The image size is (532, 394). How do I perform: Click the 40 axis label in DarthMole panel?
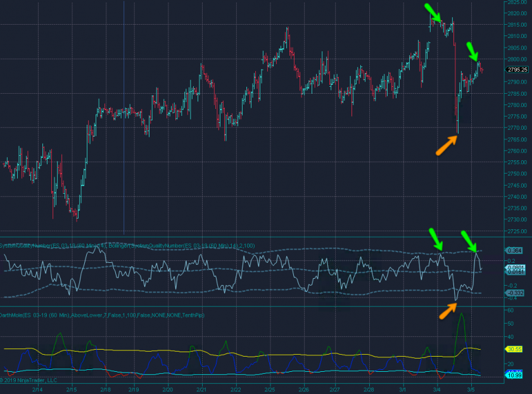pos(510,337)
